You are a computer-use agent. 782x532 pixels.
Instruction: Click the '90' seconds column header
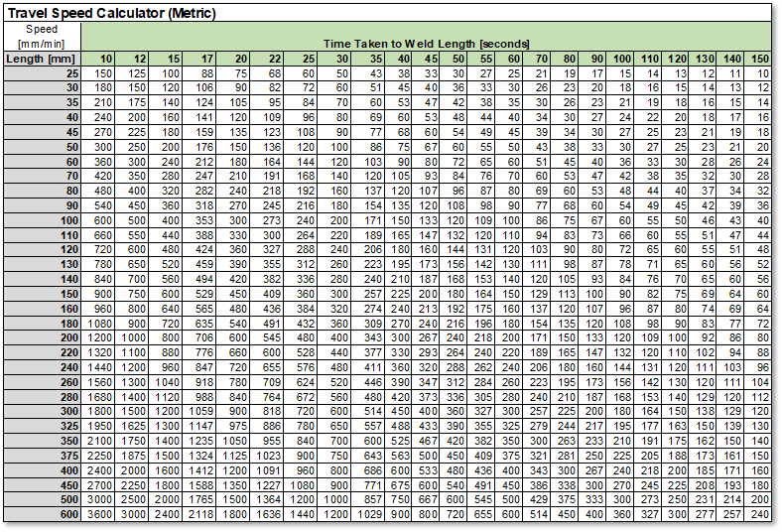(x=592, y=59)
